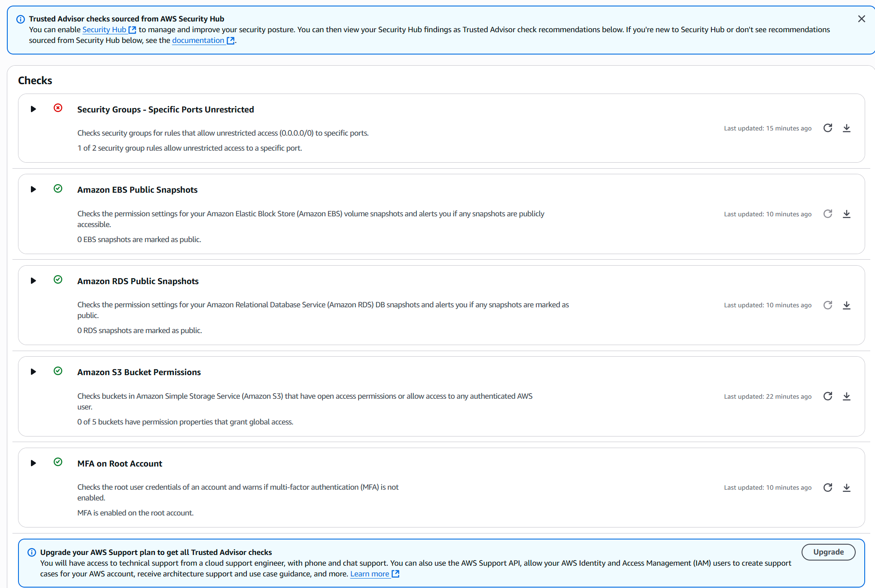
Task: Download Amazon S3 Bucket Permissions results
Action: [x=847, y=396]
